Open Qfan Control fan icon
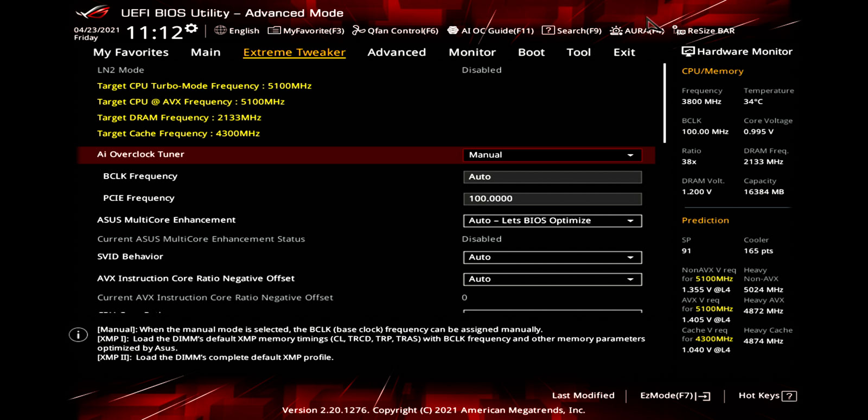 click(x=359, y=30)
